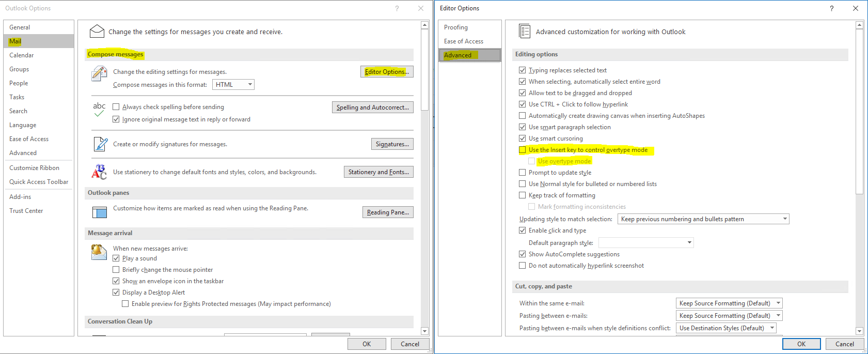The height and width of the screenshot is (354, 868).
Task: Check Use the Insert key to control overtype
Action: coord(523,150)
